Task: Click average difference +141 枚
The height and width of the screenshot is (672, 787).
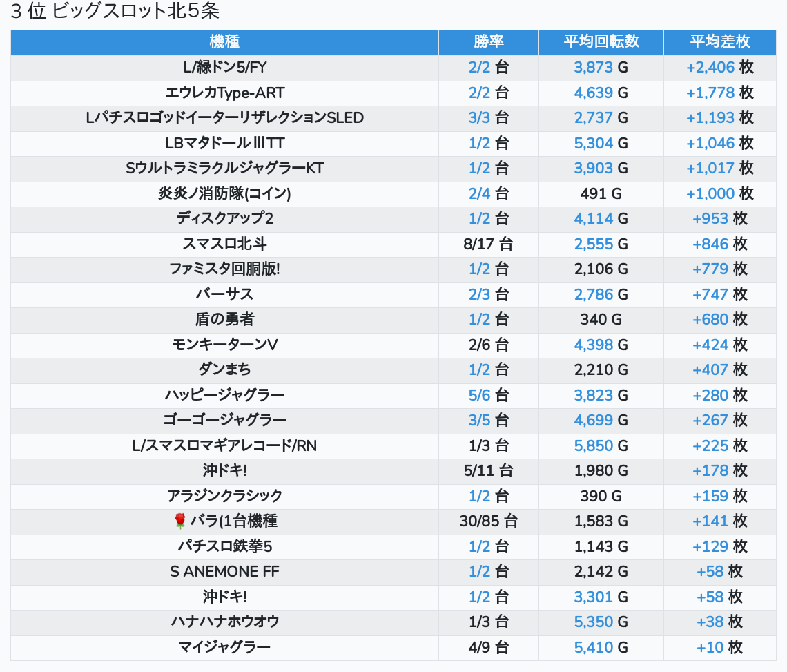Action: pyautogui.click(x=720, y=521)
